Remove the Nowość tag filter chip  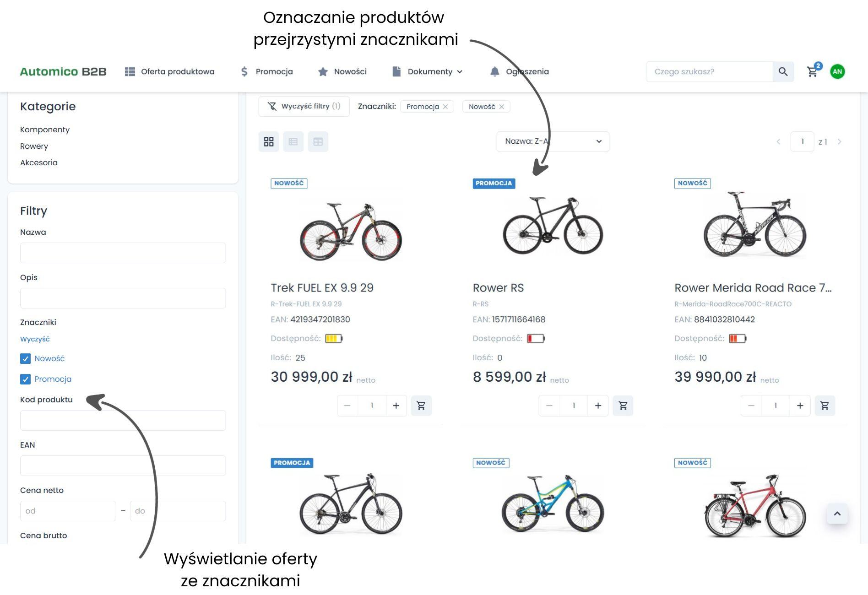point(502,107)
